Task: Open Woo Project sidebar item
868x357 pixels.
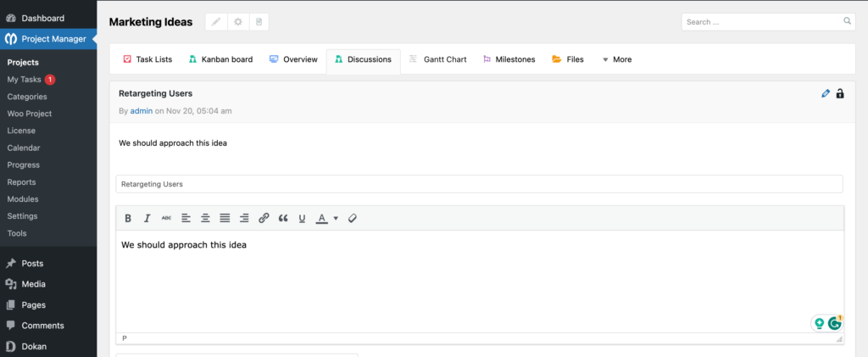Action: click(30, 114)
